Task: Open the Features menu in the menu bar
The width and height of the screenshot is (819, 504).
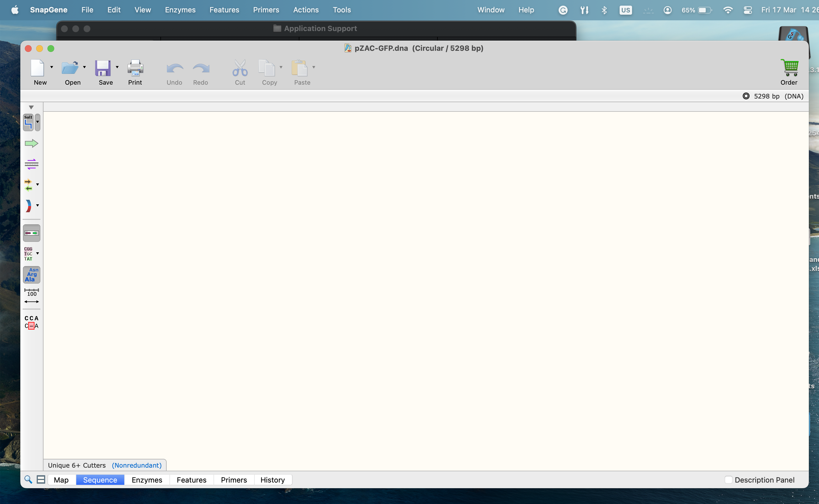Action: 224,10
